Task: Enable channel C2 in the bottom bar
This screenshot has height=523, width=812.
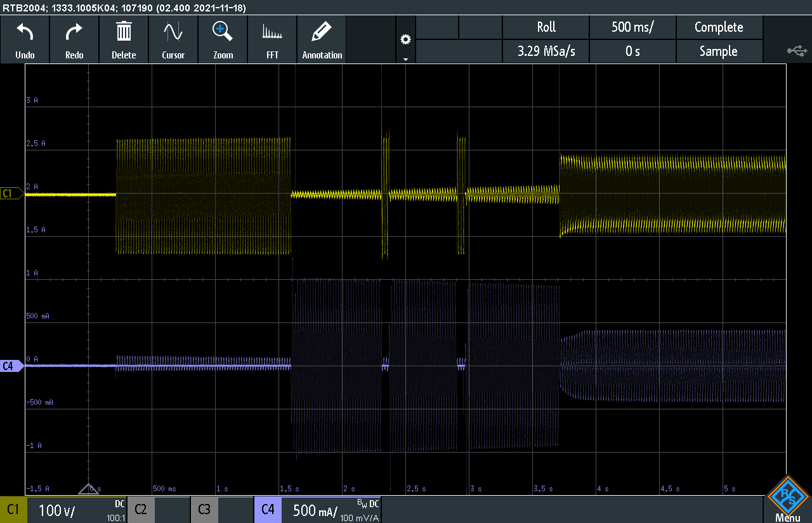Action: 141,510
